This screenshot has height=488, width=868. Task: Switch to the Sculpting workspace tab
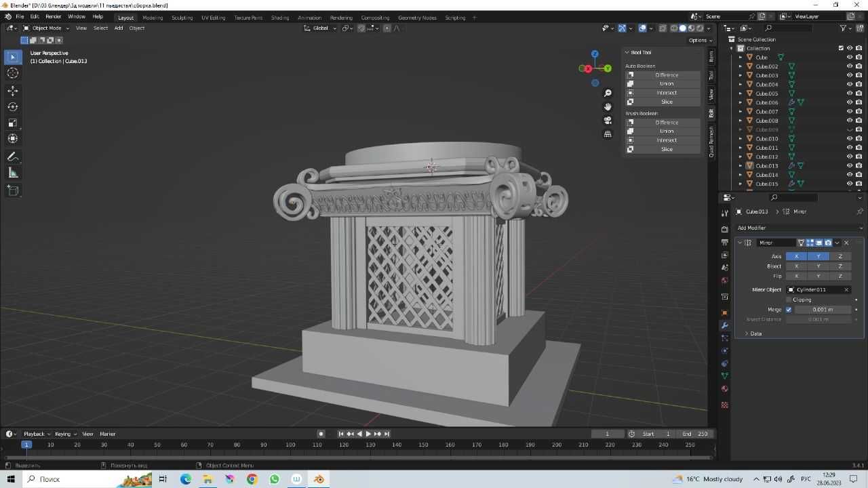click(182, 18)
